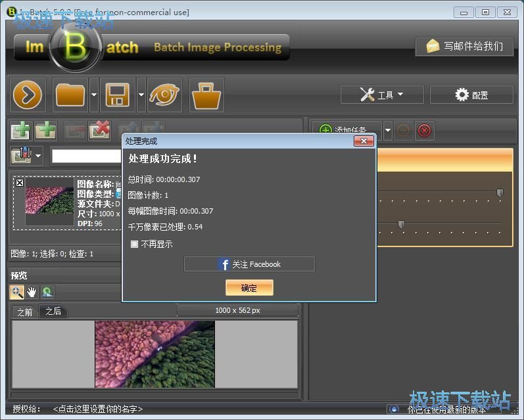The height and width of the screenshot is (420, 524).
Task: Switch to the 之前 preview tab
Action: tap(25, 312)
